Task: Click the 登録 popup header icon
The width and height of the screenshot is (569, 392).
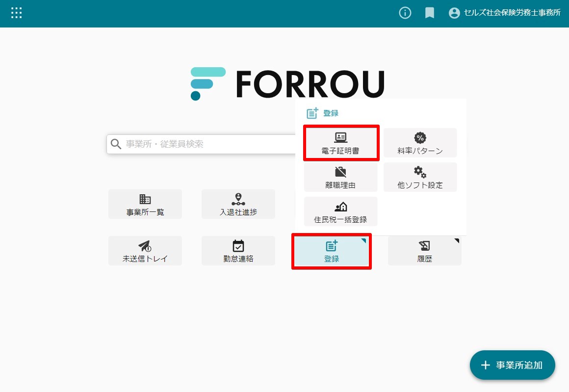Action: [x=312, y=113]
